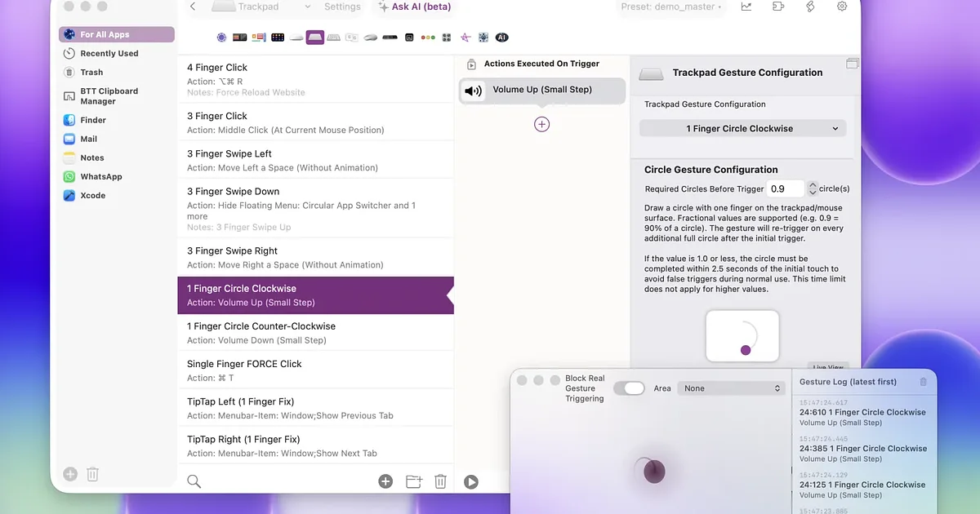The height and width of the screenshot is (514, 980).
Task: Open the Trackpad trigger category dropdown
Action: (x=262, y=7)
